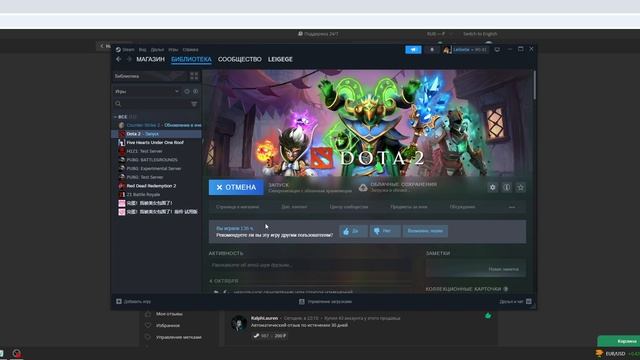The height and width of the screenshot is (360, 640).
Task: Open the downloads manager at bottom
Action: coord(325,302)
